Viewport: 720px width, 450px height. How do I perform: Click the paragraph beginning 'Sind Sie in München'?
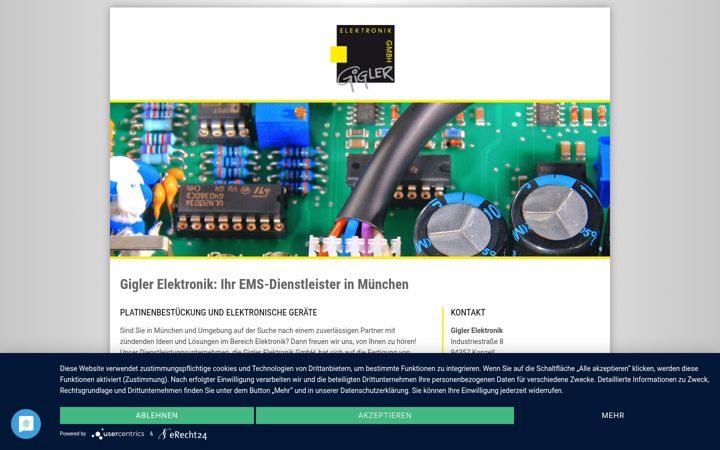pos(268,341)
